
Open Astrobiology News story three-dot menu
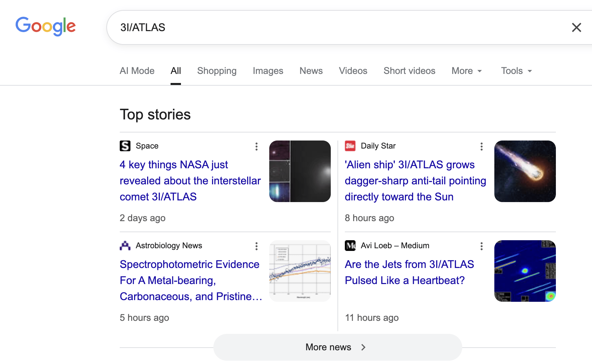click(257, 246)
